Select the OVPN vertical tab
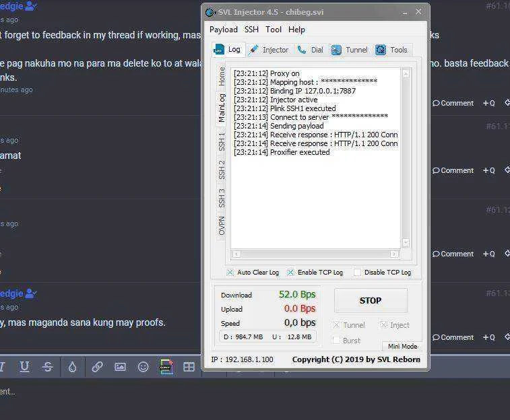Screen dimensions: 510x420 tap(222, 225)
